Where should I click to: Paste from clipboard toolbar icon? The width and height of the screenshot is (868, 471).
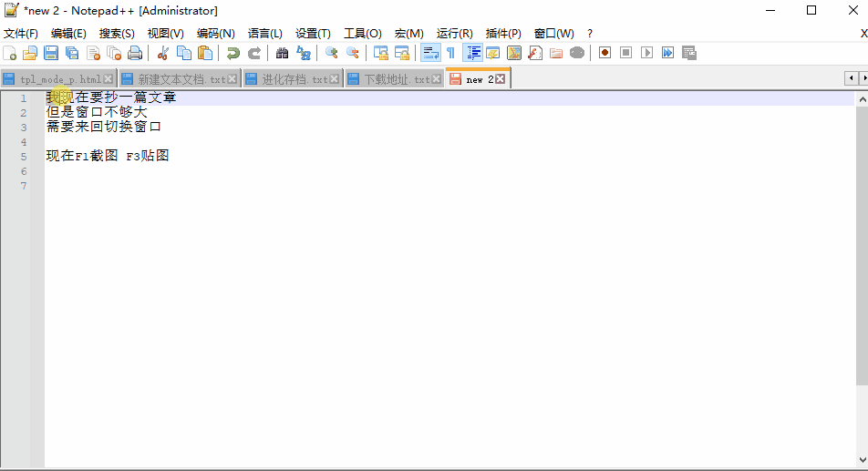pos(205,53)
